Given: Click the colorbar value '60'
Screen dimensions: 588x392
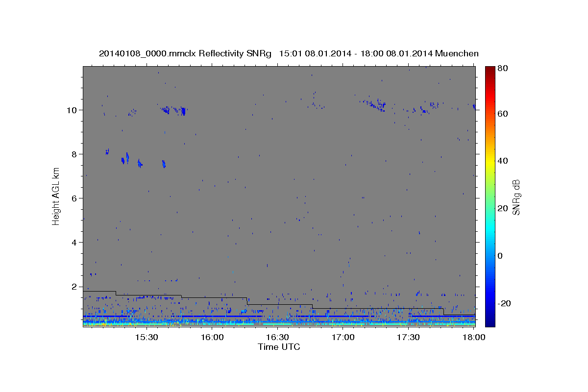Looking at the screenshot, I should coord(502,114).
